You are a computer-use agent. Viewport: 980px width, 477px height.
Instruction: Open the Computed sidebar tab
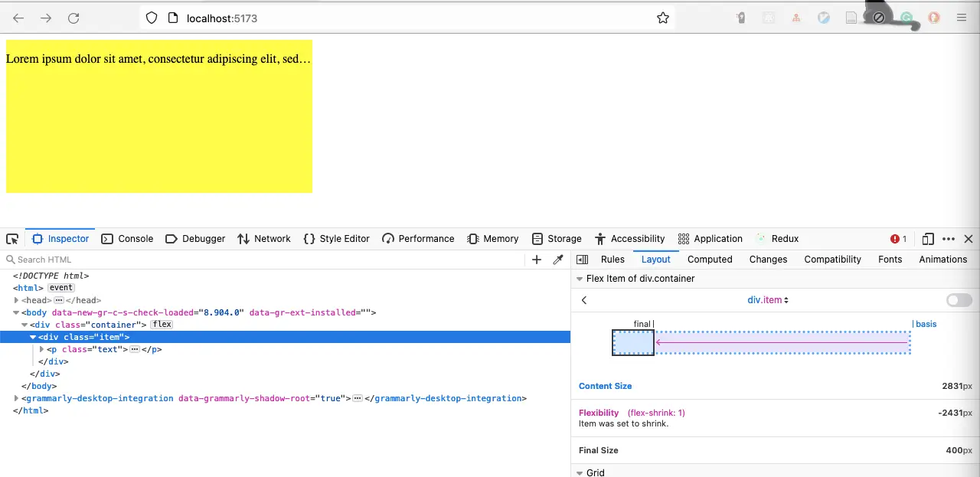(x=710, y=260)
